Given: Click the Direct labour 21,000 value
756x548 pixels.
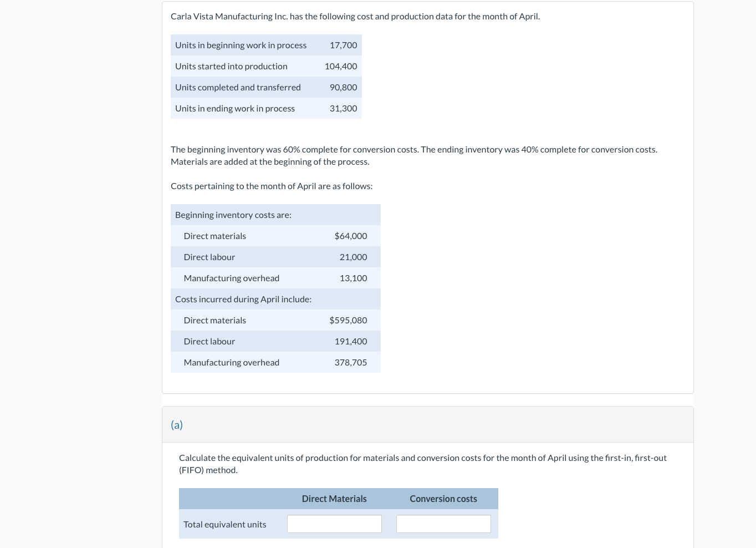Looking at the screenshot, I should pyautogui.click(x=353, y=257).
